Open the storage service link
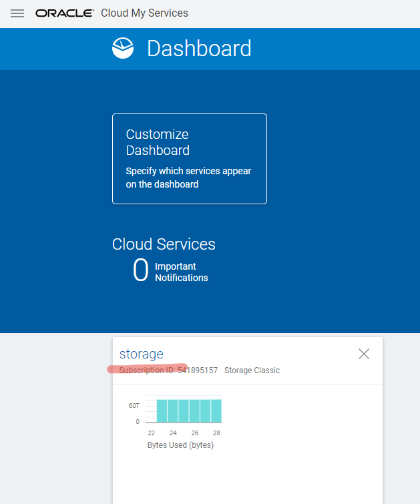 pyautogui.click(x=141, y=354)
